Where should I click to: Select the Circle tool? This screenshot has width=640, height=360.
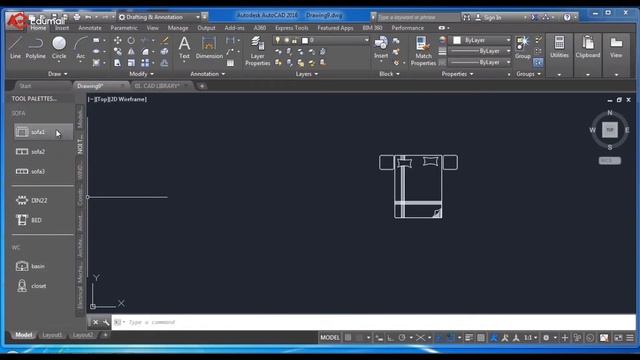[59, 47]
